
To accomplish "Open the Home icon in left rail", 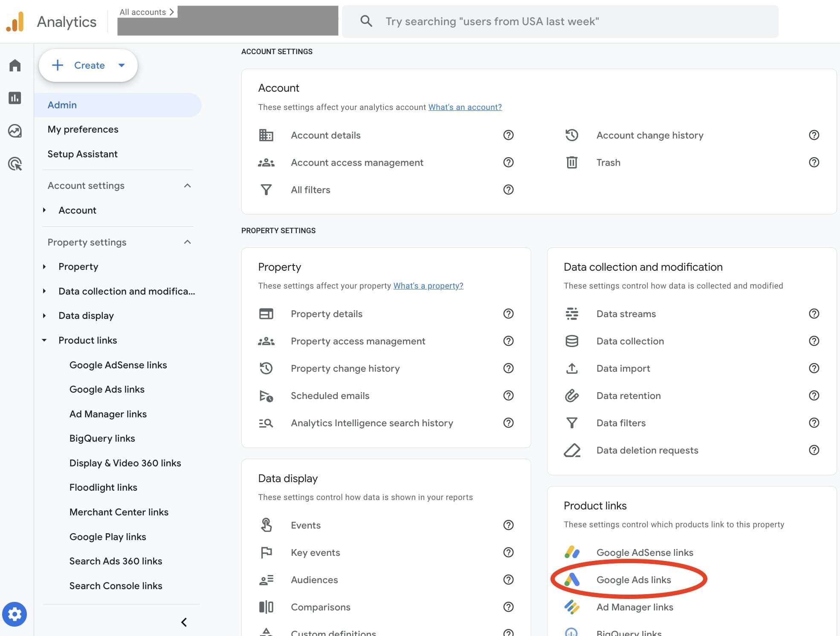I will pyautogui.click(x=15, y=65).
